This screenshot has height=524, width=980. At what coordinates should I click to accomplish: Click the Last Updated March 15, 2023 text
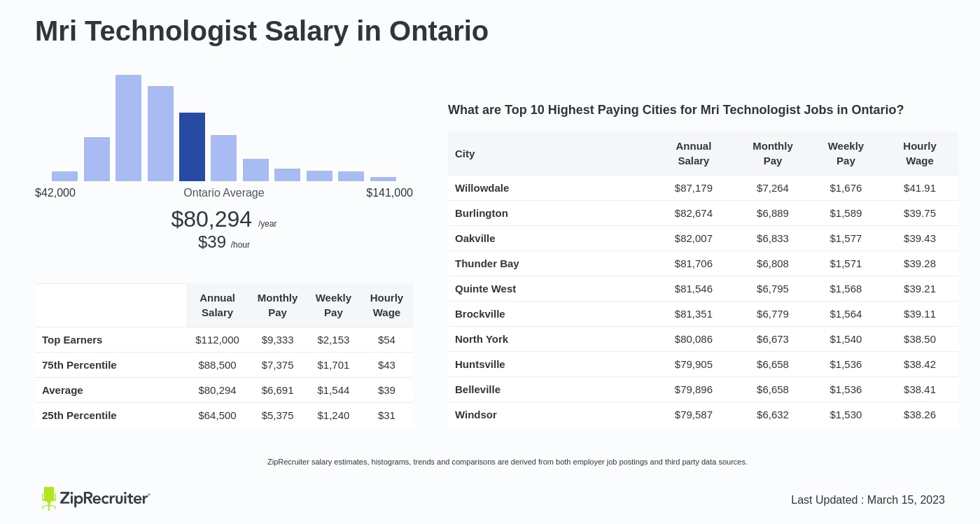coord(868,500)
